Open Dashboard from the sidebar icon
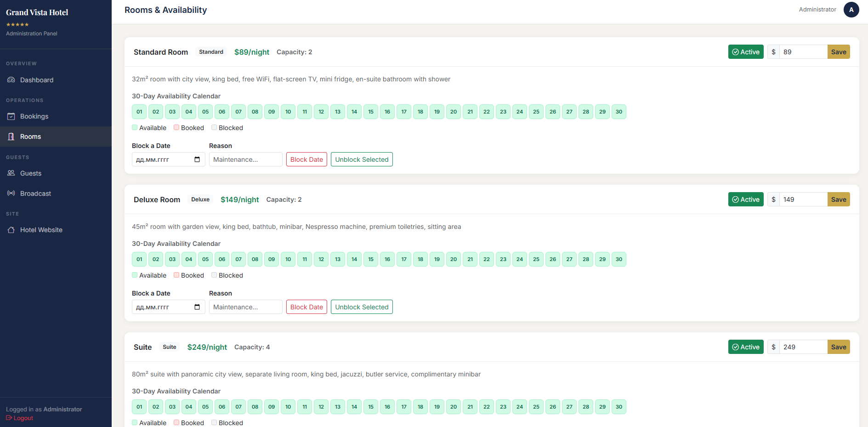The image size is (868, 427). pos(11,80)
